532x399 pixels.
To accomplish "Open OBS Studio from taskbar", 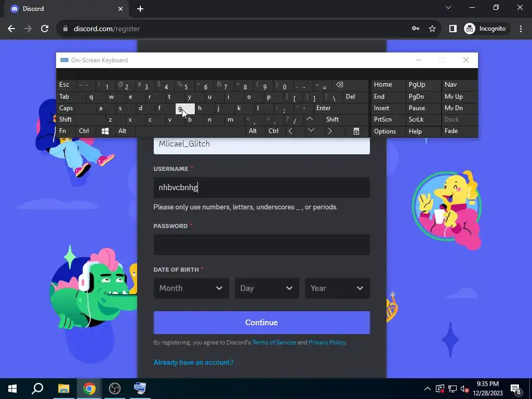I will tap(115, 389).
